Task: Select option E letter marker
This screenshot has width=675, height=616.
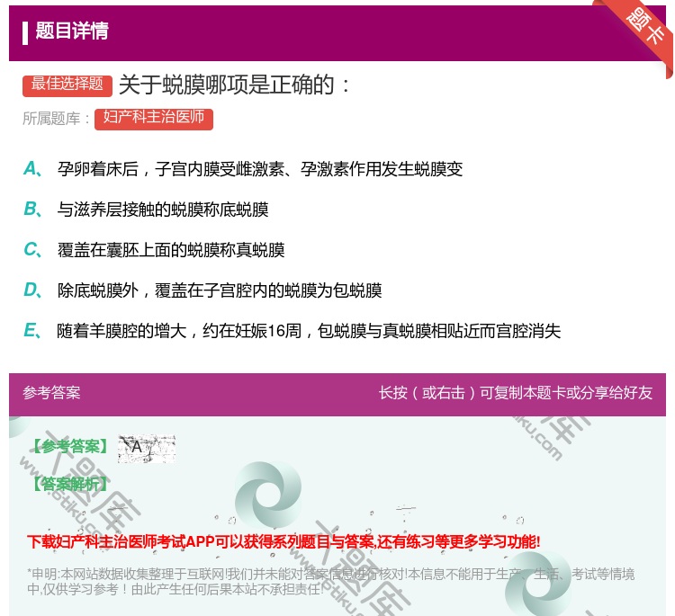Action: click(32, 330)
